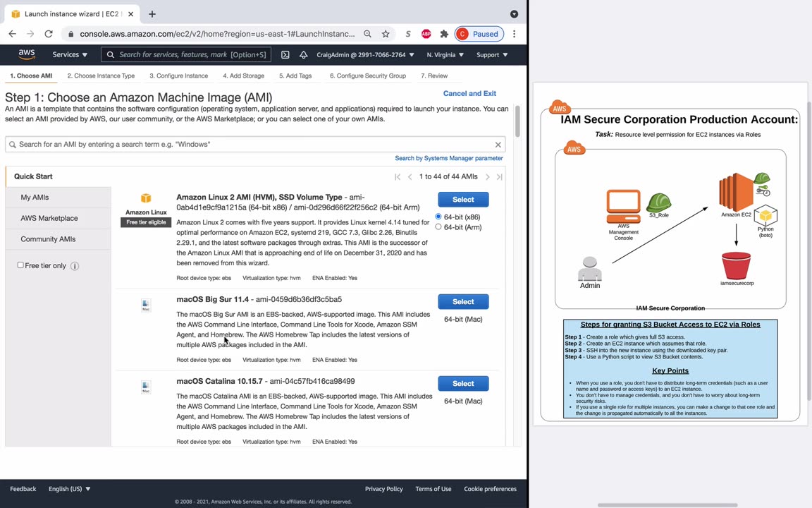The image size is (812, 508).
Task: Click the AMI list vertical scrollbar
Action: click(517, 121)
